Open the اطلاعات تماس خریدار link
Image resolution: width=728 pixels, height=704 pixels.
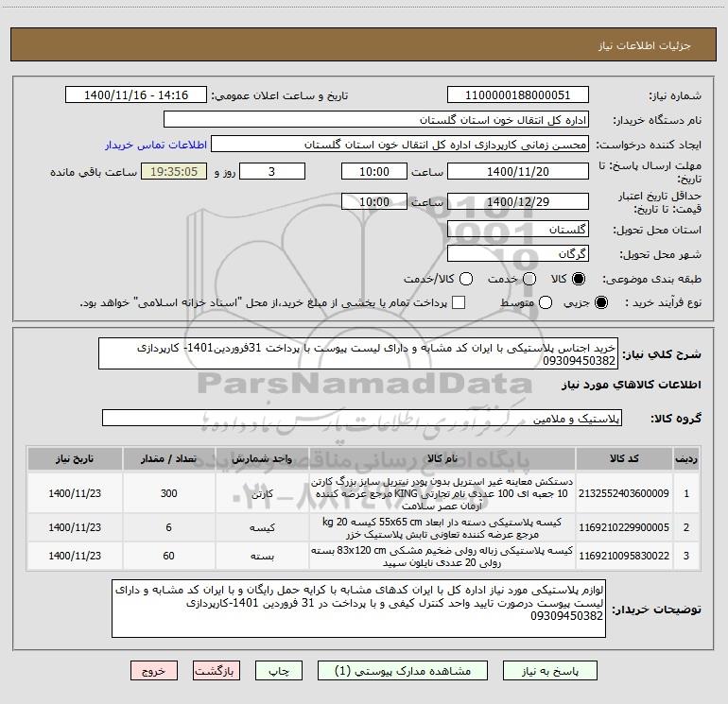[x=156, y=145]
